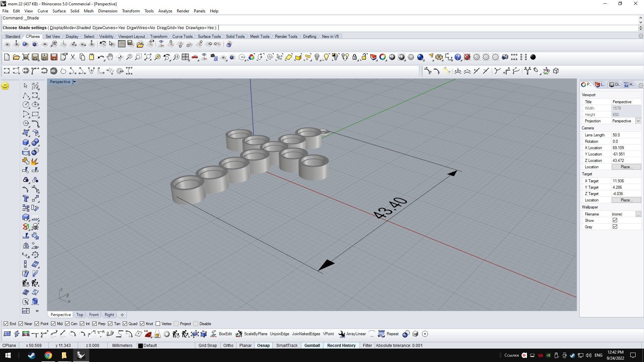
Task: Open Steam from the taskbar
Action: [x=32, y=355]
